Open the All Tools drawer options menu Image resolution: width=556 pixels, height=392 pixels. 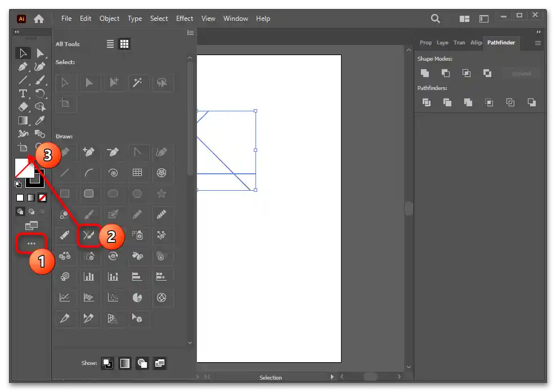(190, 33)
